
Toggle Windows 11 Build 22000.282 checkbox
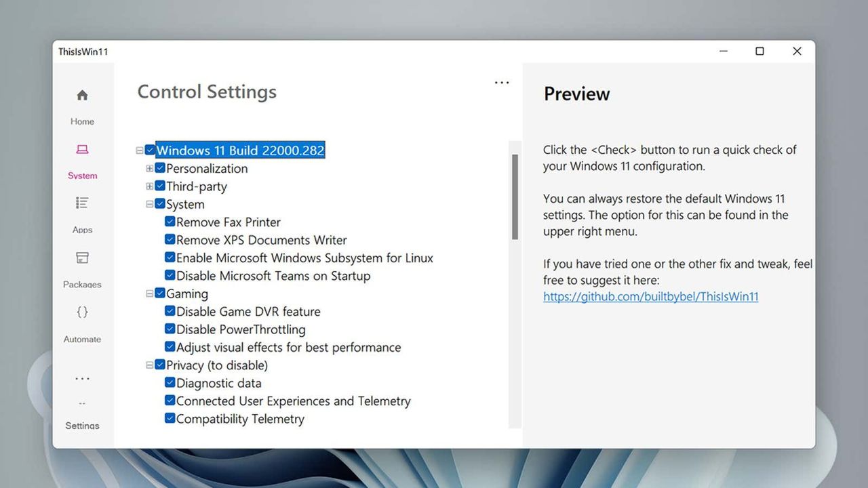(150, 150)
